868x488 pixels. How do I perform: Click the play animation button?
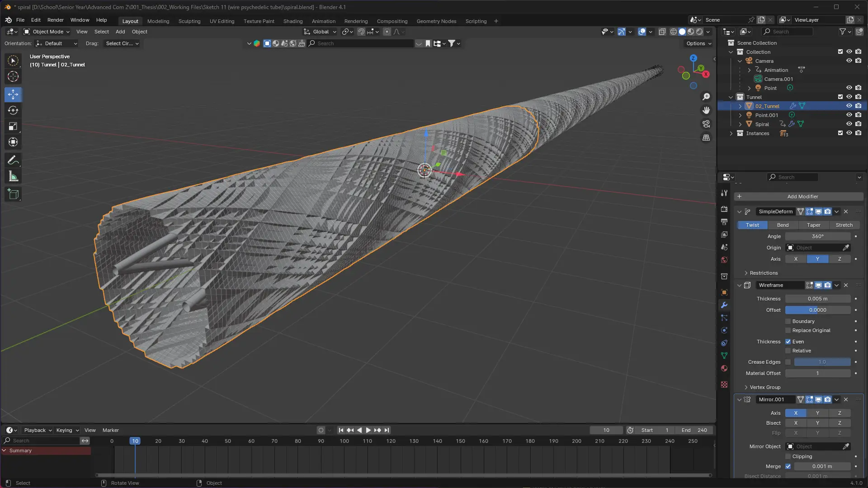[x=368, y=430]
